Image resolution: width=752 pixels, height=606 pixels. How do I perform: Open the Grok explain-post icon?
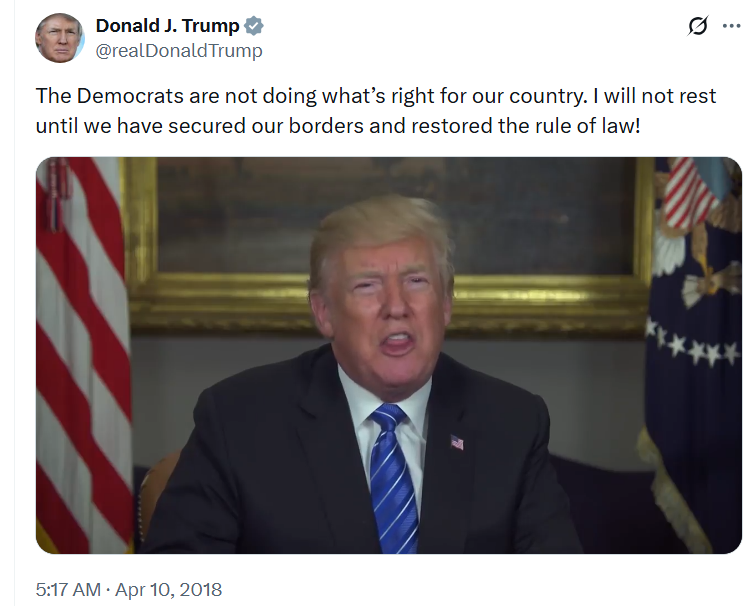coord(697,26)
